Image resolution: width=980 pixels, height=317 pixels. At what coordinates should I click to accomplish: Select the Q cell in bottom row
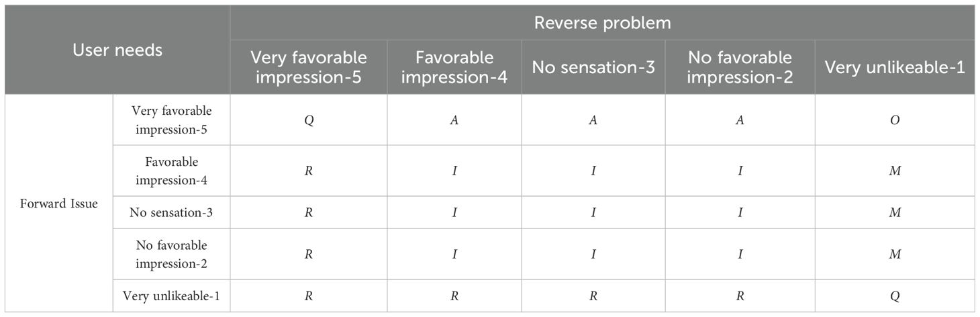pyautogui.click(x=895, y=296)
